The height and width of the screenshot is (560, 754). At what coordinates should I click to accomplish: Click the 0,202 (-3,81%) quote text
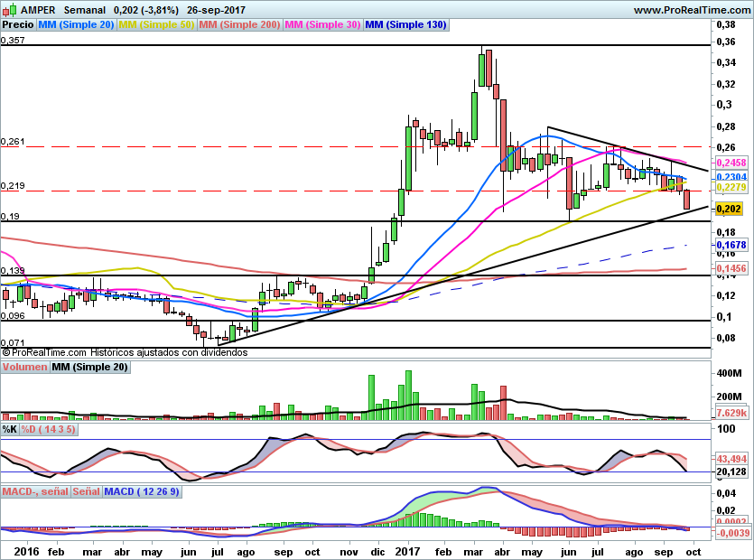pos(146,10)
